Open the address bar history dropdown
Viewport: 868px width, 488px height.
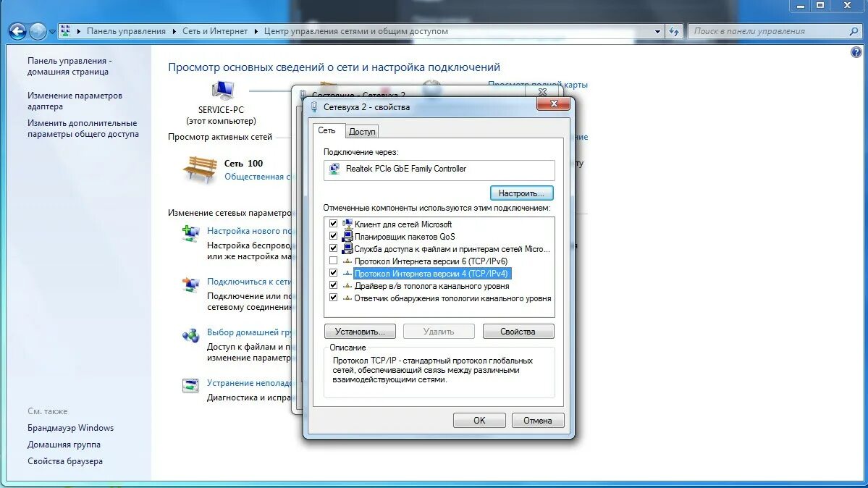656,31
